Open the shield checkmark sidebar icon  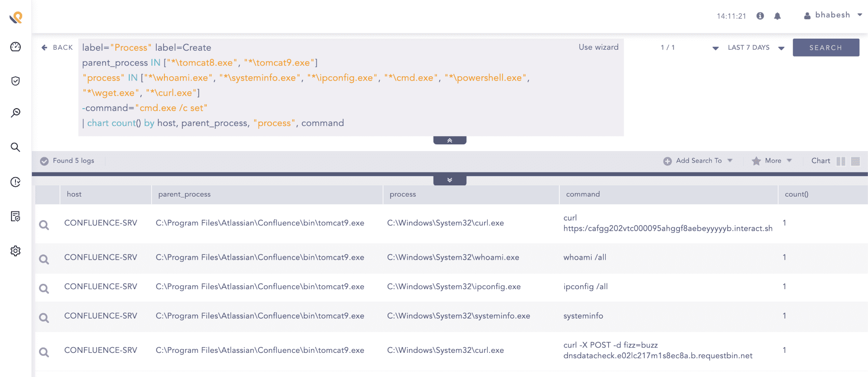pos(15,81)
